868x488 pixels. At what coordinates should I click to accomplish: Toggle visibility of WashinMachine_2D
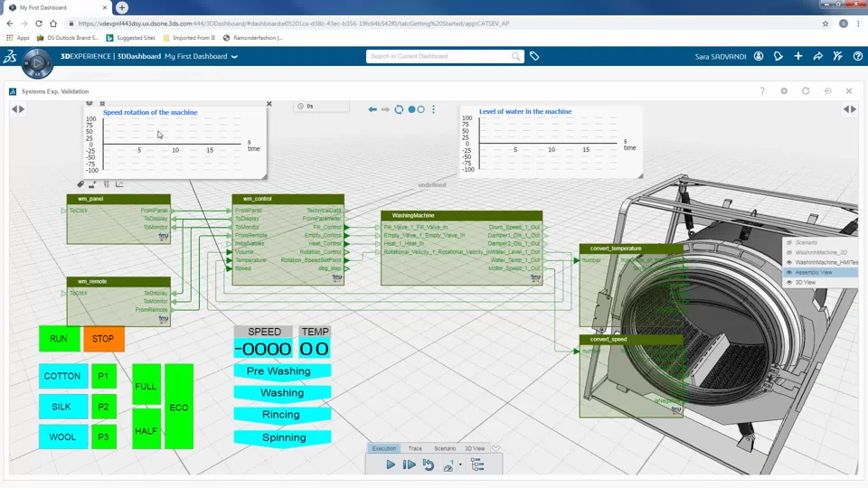click(x=789, y=252)
